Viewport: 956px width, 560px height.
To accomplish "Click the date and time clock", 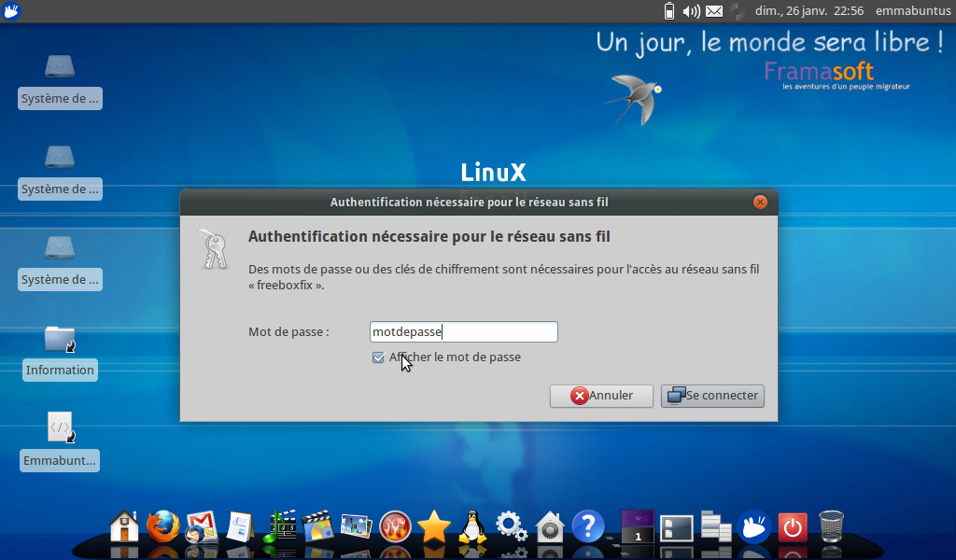I will click(809, 11).
